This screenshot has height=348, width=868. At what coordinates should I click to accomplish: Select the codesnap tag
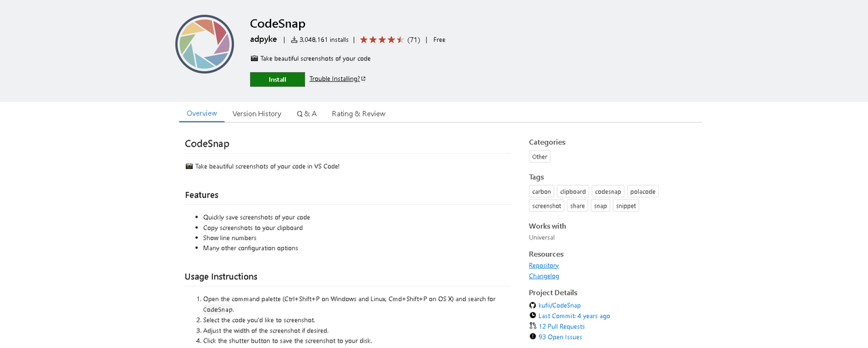pos(608,191)
